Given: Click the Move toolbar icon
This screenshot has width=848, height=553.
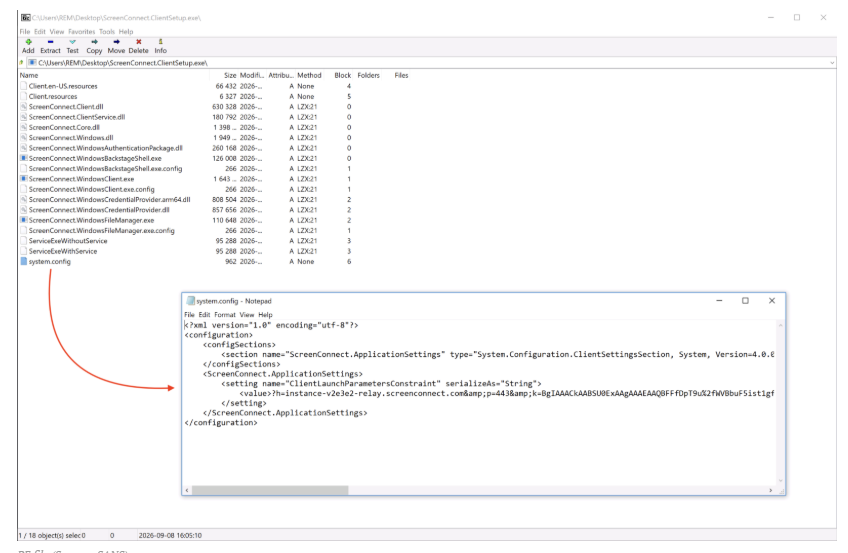Looking at the screenshot, I should tap(116, 42).
